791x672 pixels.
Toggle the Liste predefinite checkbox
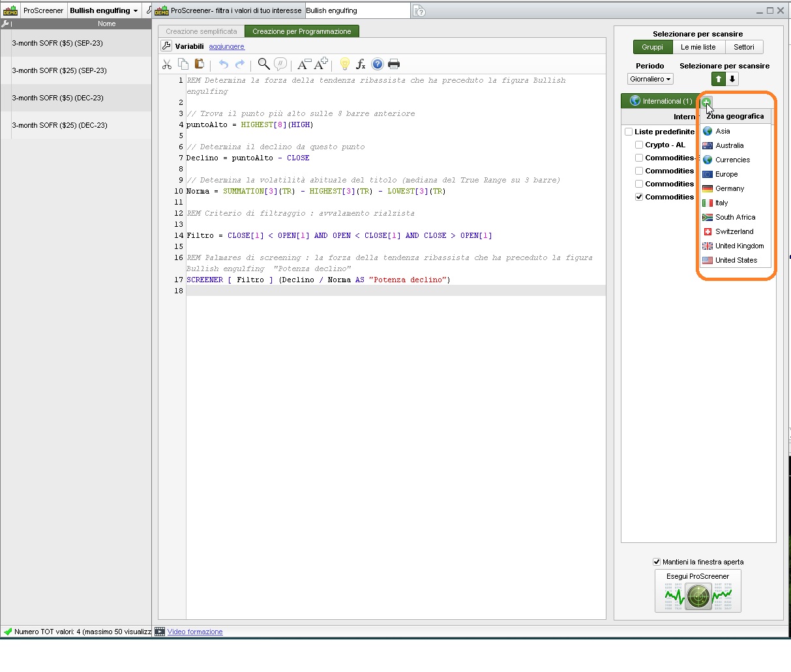[629, 132]
